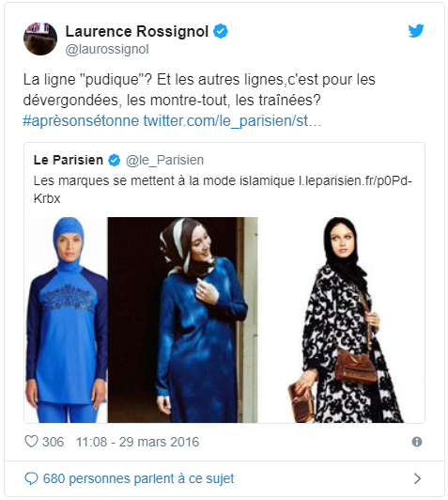Click the speech bubble reply icon
The image size is (448, 500).
[31, 478]
